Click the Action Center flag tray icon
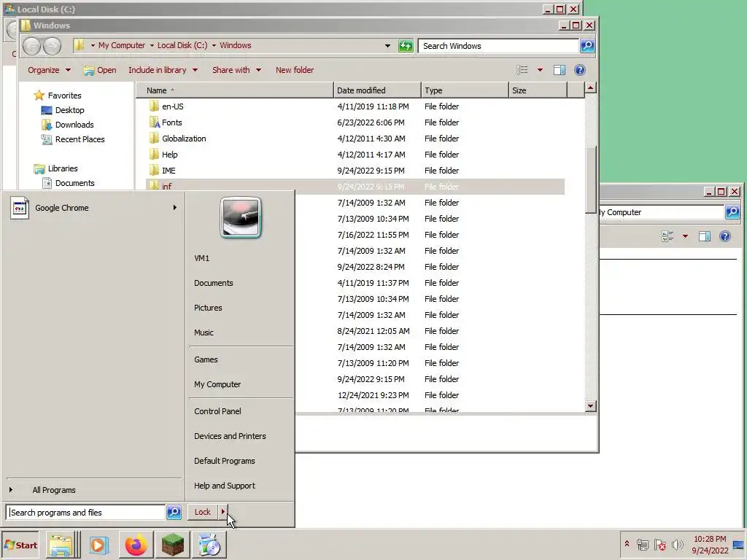Screen dimensions: 747x560 (659, 544)
